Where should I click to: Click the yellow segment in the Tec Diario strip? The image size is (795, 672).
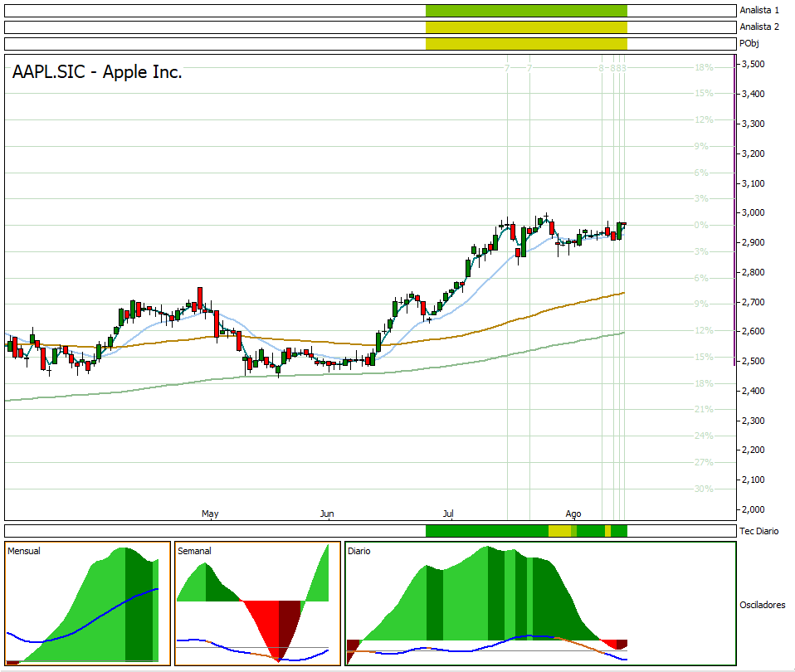tap(560, 531)
